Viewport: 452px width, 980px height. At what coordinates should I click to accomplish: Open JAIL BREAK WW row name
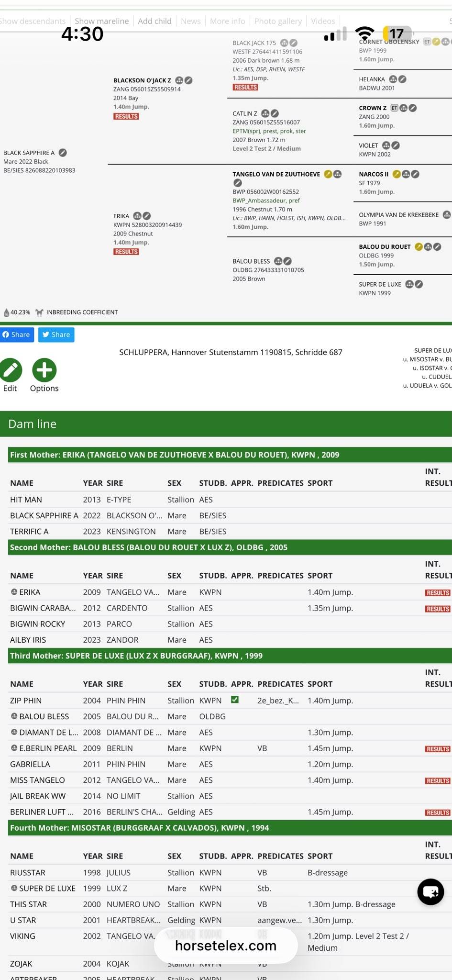click(38, 796)
